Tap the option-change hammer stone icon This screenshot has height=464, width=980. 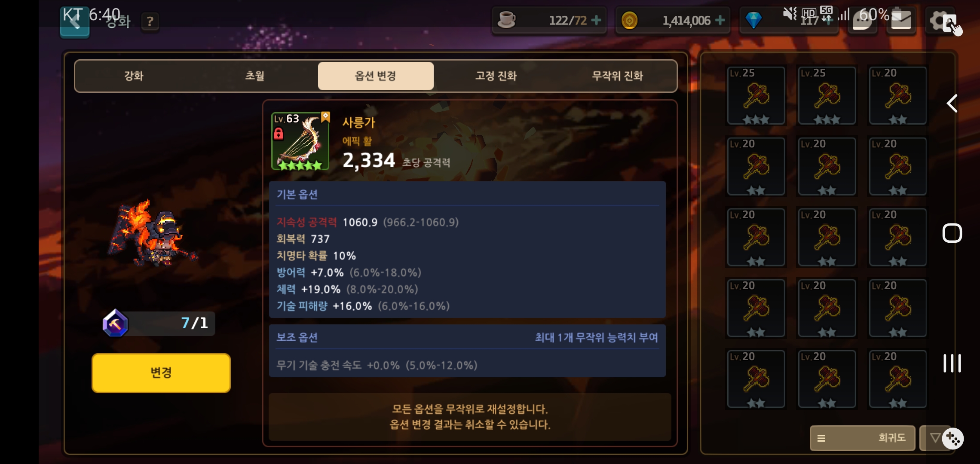(x=115, y=323)
